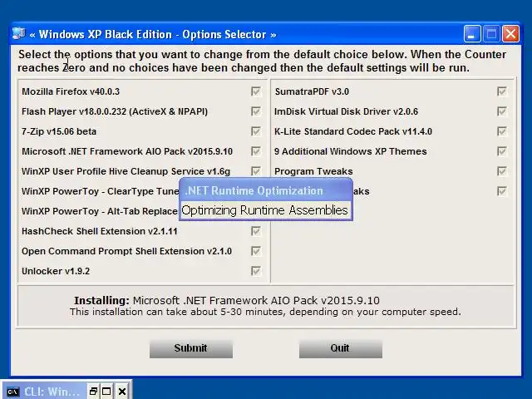Click the Quit button

tap(341, 348)
